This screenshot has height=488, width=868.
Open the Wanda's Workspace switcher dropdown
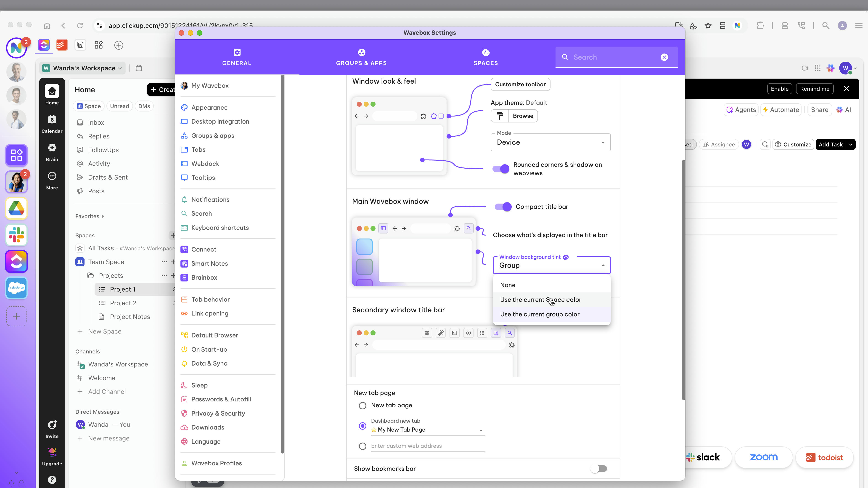pos(82,68)
